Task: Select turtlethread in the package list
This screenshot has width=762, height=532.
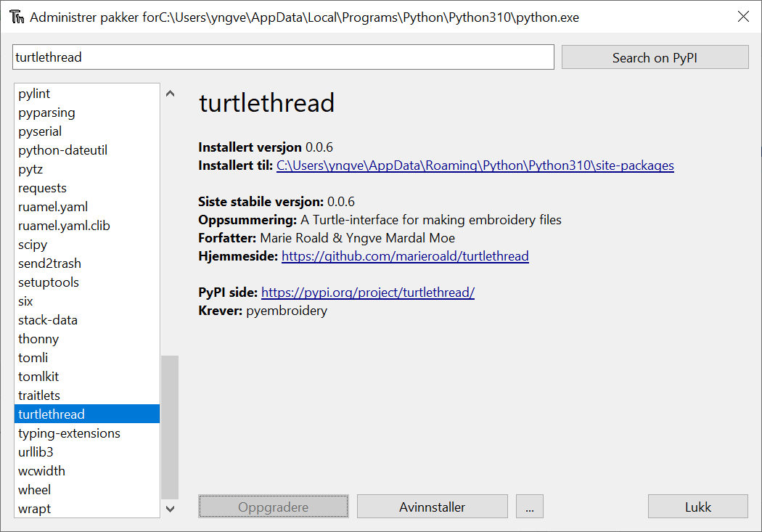Action: (x=87, y=414)
